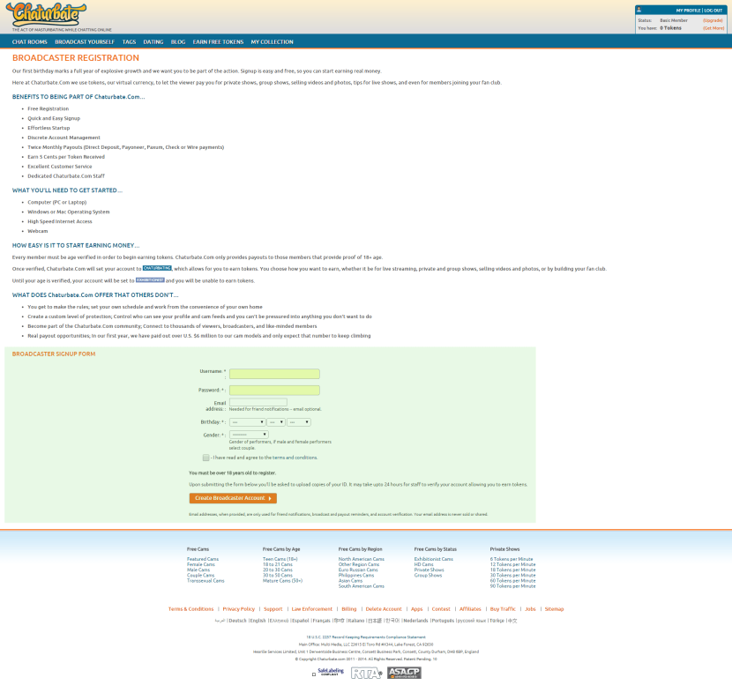732x700 pixels.
Task: Open the Privacy Policy footer link
Action: (x=238, y=608)
